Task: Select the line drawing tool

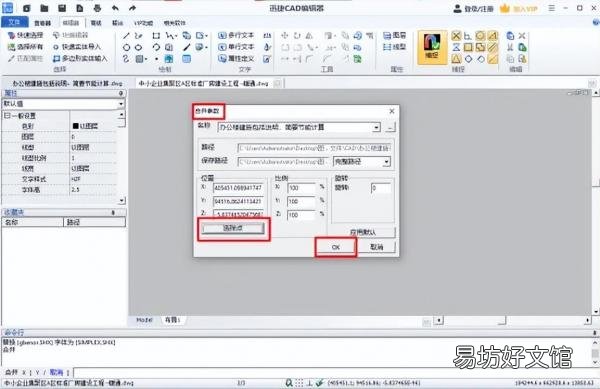Action: click(126, 36)
